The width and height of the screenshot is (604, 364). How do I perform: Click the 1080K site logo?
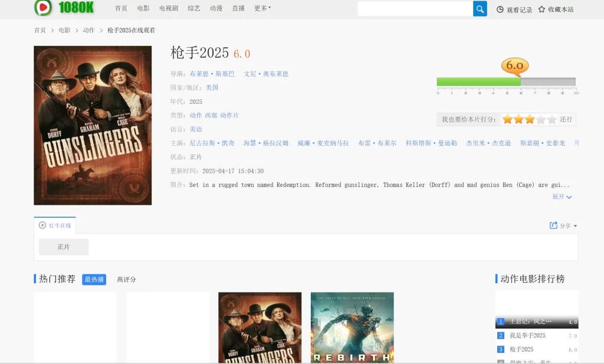click(x=64, y=8)
